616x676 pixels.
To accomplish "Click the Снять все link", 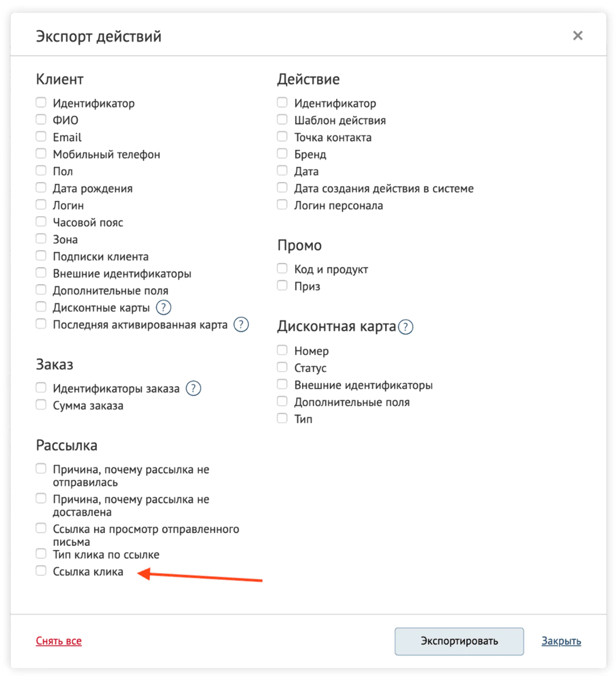I will tap(59, 641).
